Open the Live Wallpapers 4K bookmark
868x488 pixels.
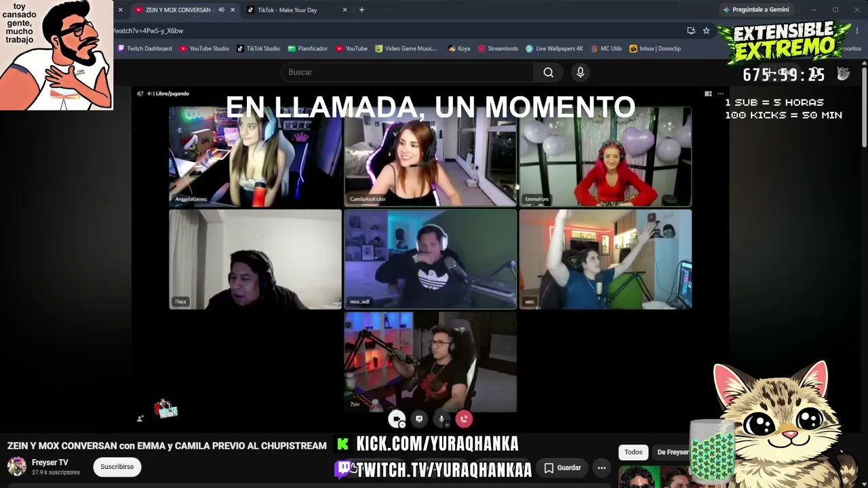[x=554, y=49]
